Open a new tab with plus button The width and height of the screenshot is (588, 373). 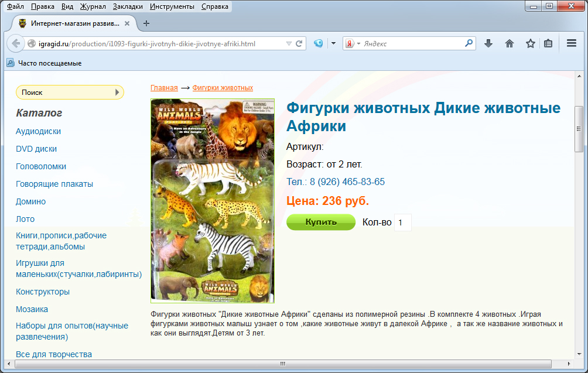(146, 23)
